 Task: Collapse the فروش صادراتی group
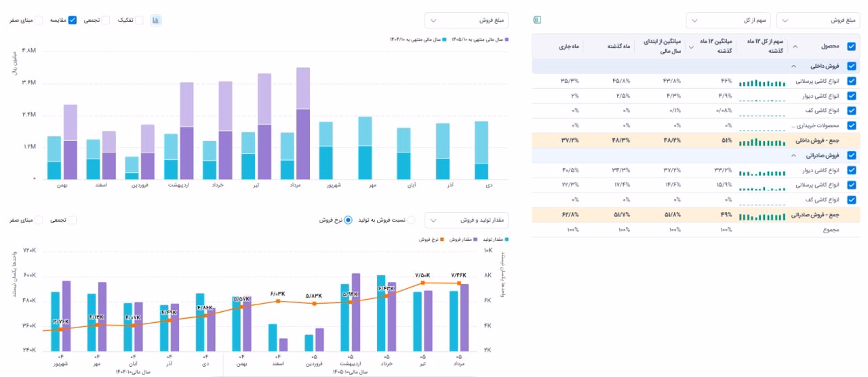pyautogui.click(x=793, y=155)
